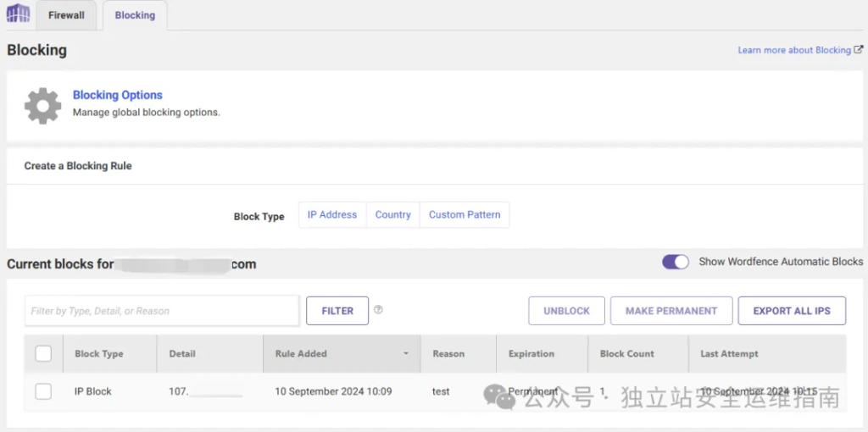Check the select-all checkbox in table header
The width and height of the screenshot is (868, 432).
(43, 353)
